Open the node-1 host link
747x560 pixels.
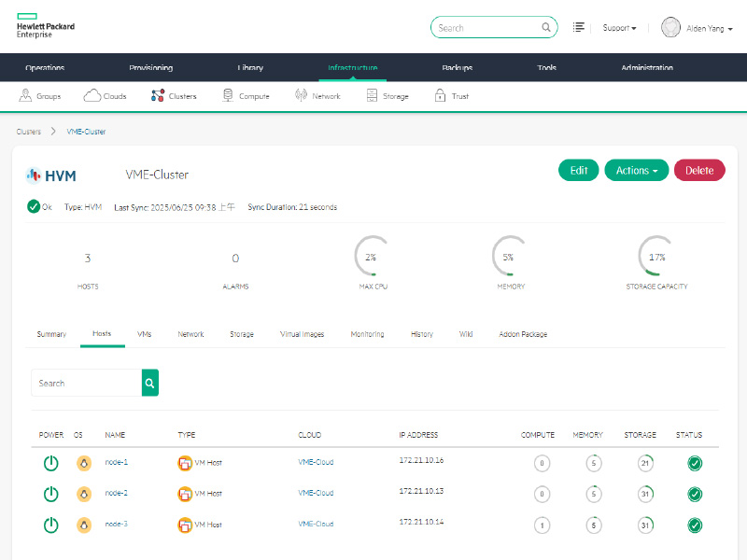click(116, 462)
